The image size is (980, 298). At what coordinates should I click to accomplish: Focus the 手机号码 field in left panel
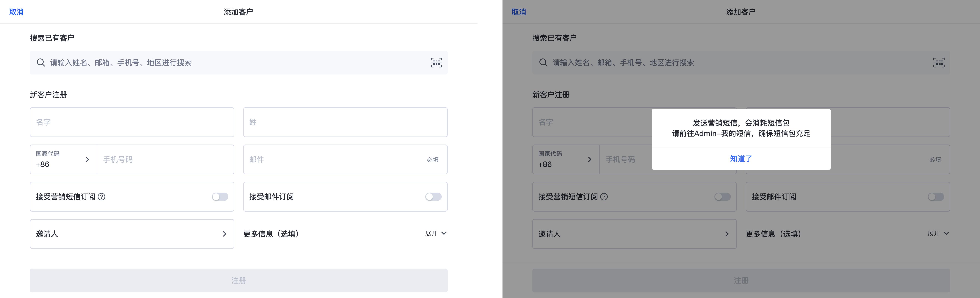click(x=165, y=160)
